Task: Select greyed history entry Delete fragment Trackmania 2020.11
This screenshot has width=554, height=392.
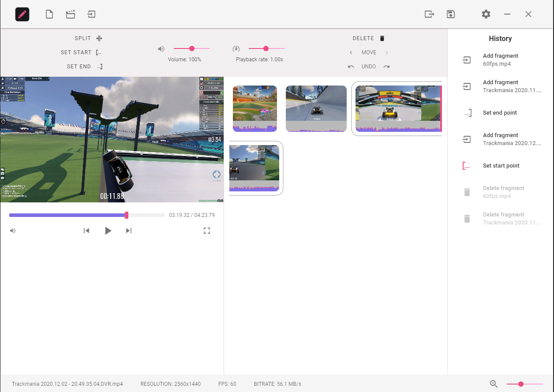Action: pyautogui.click(x=501, y=219)
